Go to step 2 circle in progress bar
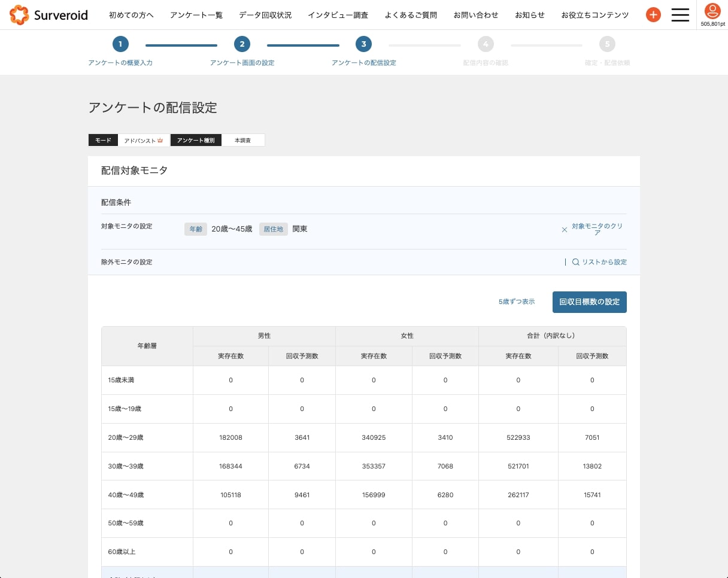This screenshot has height=578, width=728. coord(242,44)
